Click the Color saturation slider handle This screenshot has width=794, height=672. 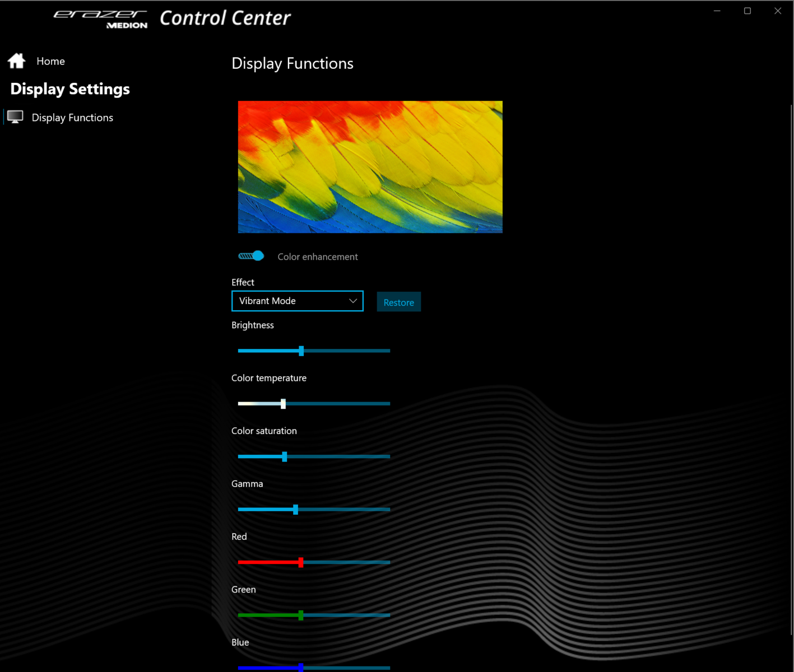click(285, 457)
